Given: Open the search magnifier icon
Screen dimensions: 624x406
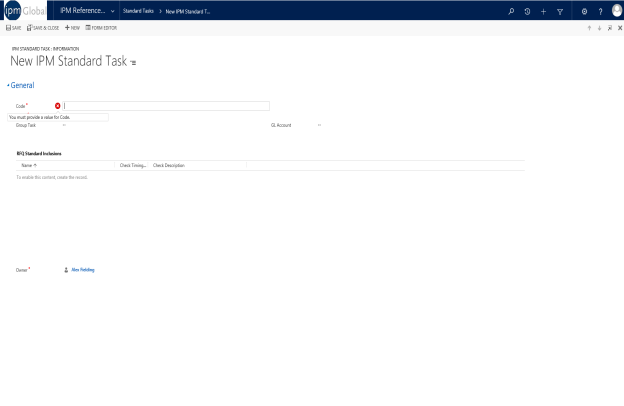Looking at the screenshot, I should (x=512, y=10).
